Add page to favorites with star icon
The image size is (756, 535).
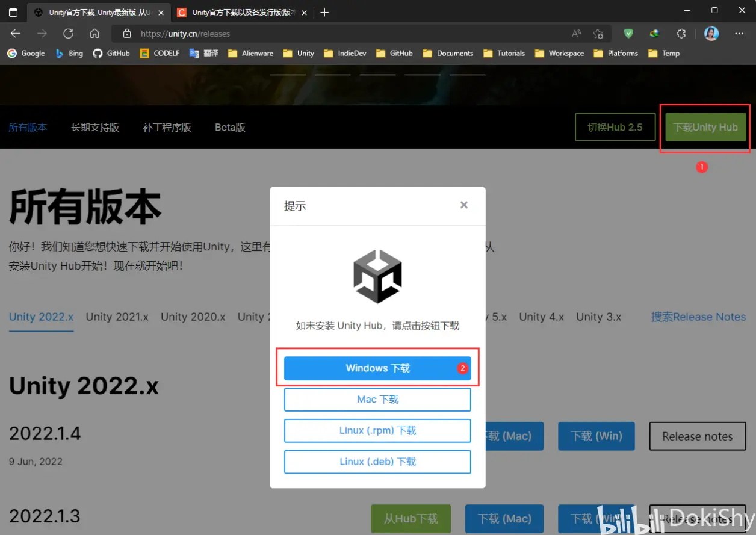(598, 34)
